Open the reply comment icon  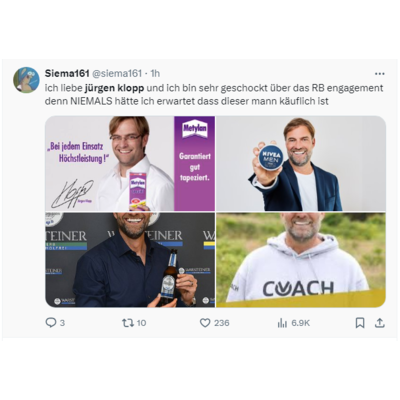point(51,323)
